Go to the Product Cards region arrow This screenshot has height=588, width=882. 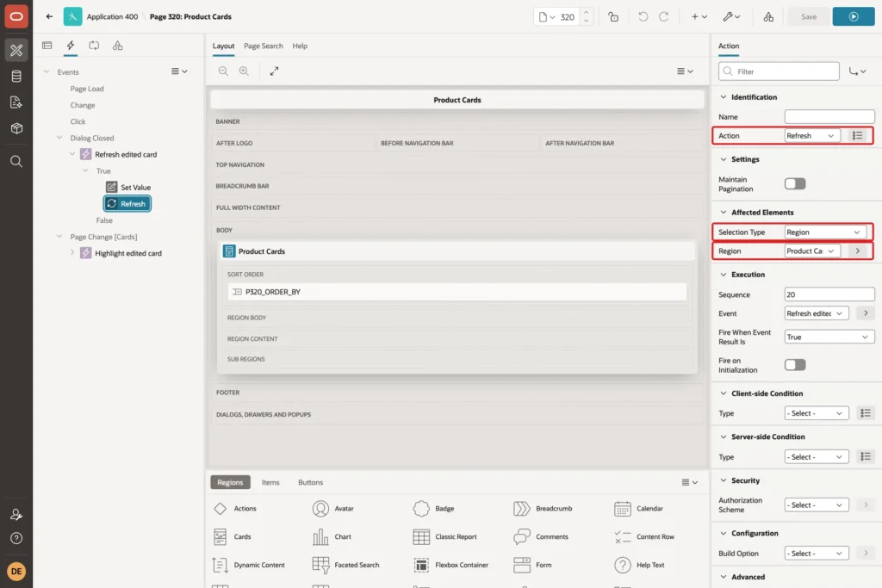pos(857,251)
